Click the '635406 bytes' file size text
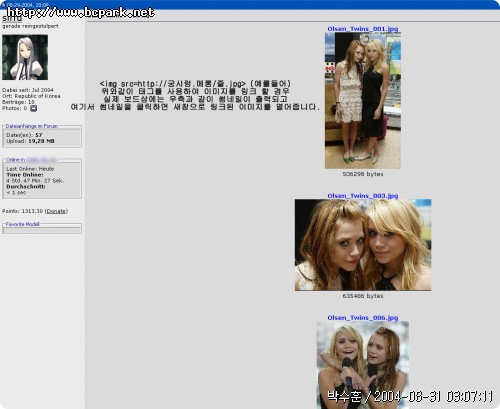This screenshot has width=500, height=409. (x=363, y=296)
